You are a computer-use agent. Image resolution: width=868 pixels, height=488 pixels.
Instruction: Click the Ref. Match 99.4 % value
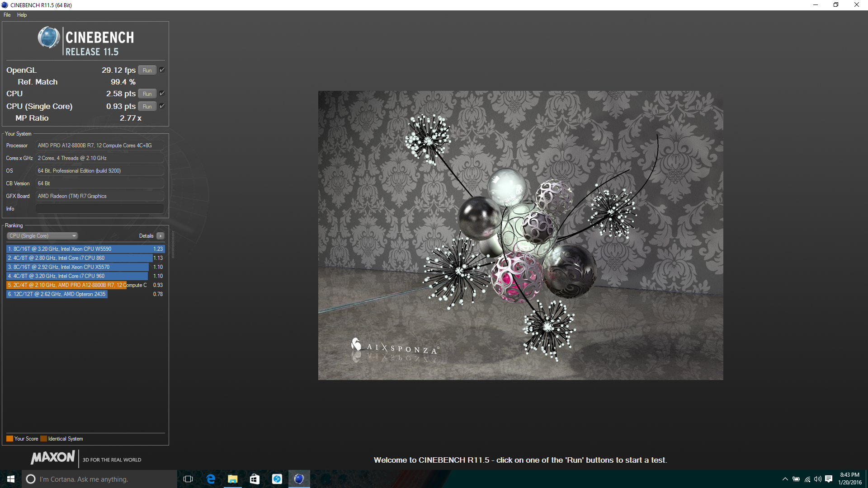coord(123,82)
